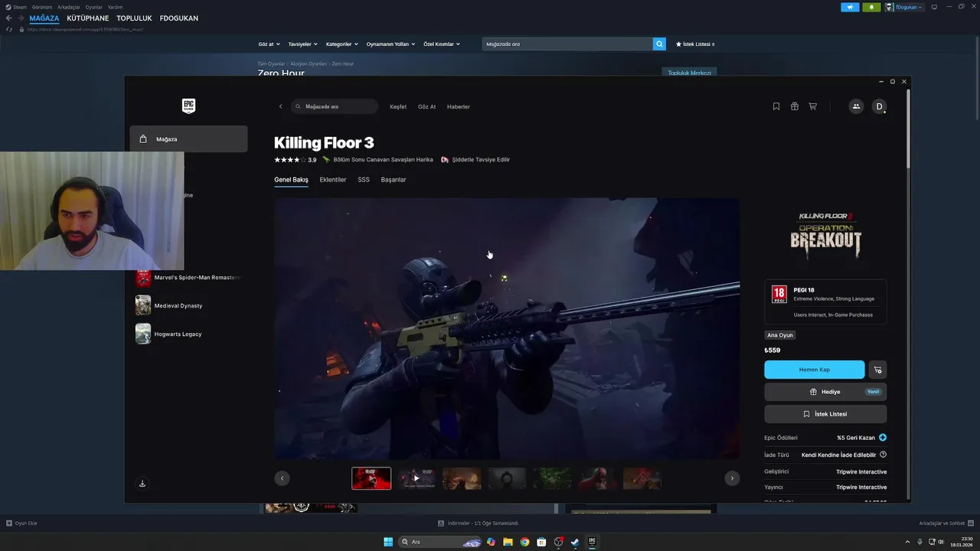
Task: Open Haberler in Epic navigation
Action: point(459,106)
